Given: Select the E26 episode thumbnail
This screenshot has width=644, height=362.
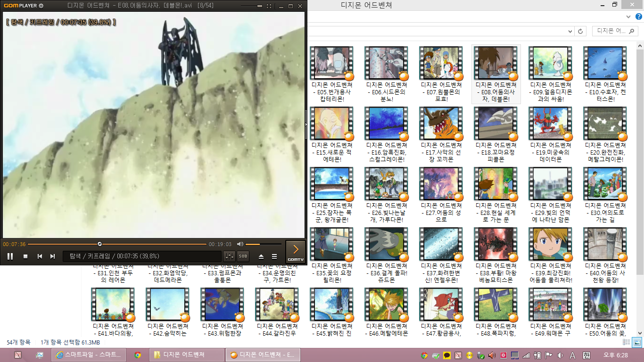Looking at the screenshot, I should tap(387, 183).
